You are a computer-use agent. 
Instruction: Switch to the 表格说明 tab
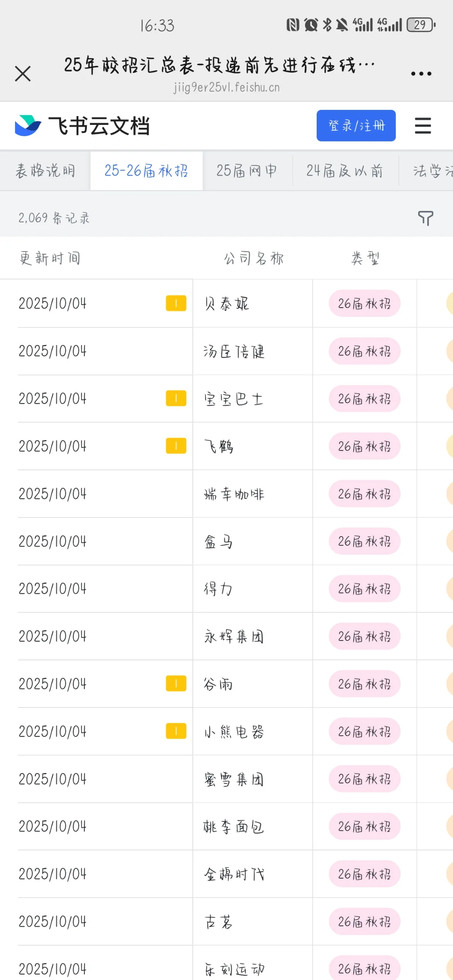(45, 171)
